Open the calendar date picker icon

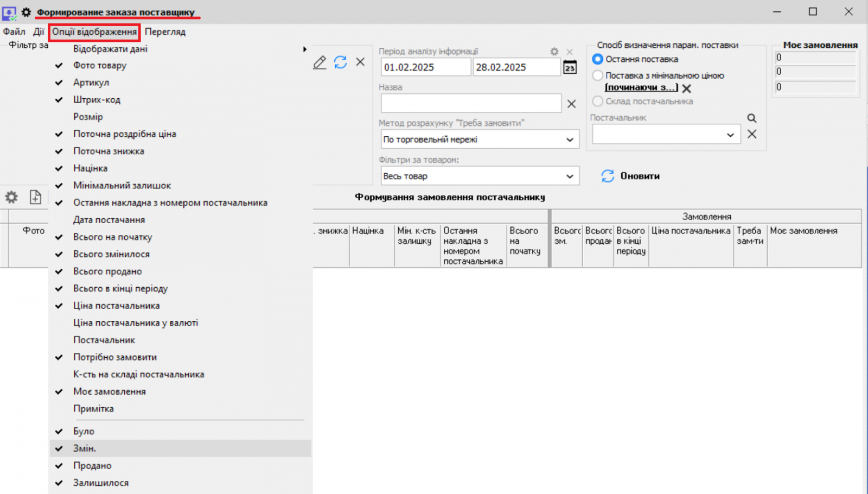pos(570,68)
